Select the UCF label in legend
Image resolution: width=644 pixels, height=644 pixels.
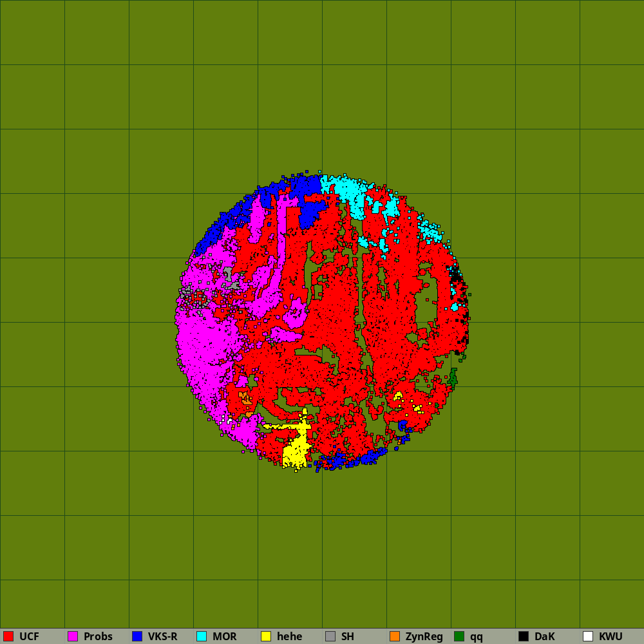29,636
